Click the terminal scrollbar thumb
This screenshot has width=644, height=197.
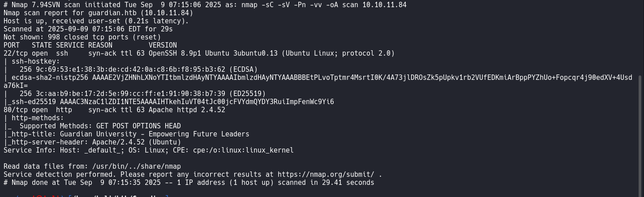tap(641, 135)
